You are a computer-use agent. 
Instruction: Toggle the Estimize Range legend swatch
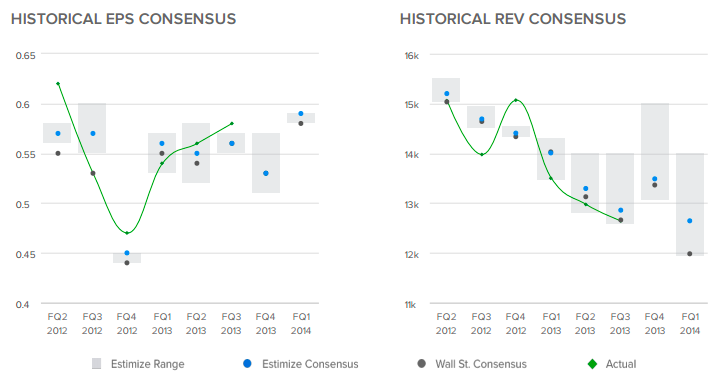96,364
